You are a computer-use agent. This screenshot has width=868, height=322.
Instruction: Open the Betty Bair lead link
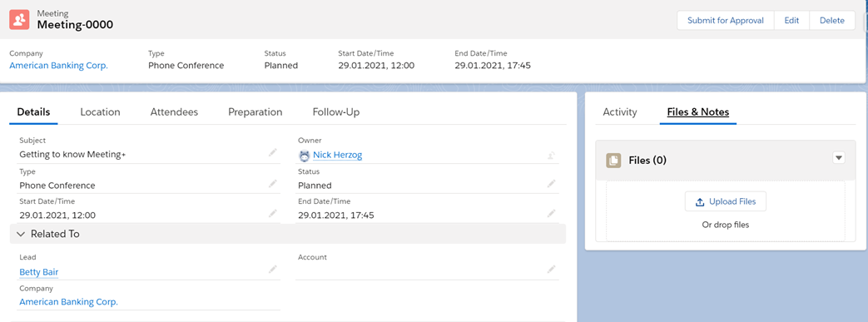39,272
